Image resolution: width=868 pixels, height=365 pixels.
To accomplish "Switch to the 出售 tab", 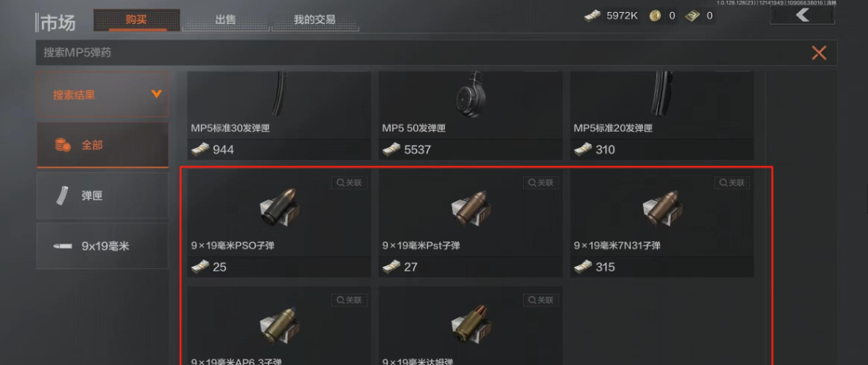I will click(225, 20).
